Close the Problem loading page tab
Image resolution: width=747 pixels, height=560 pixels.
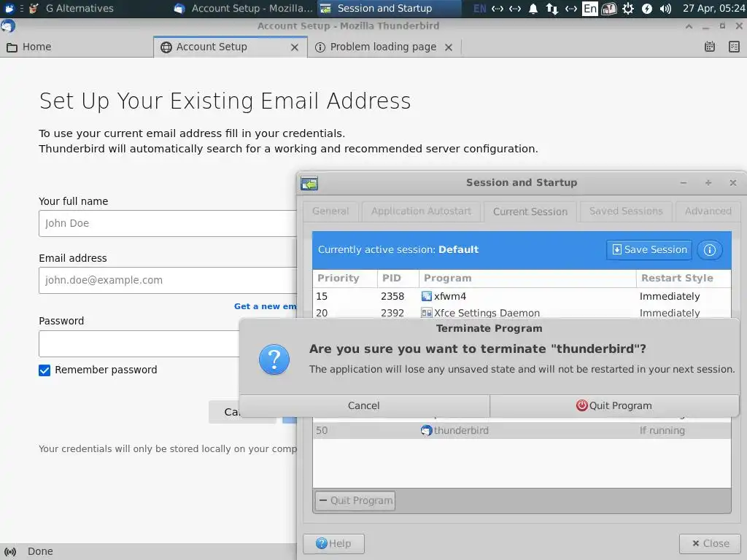click(x=449, y=47)
